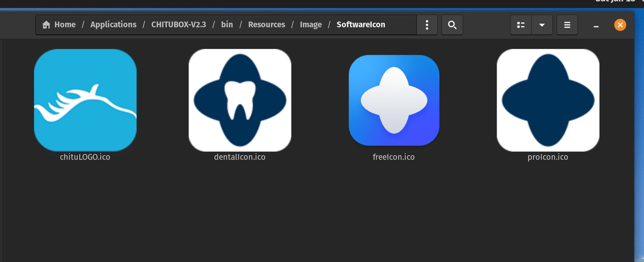
Task: Click the dentalIcon.ico file name
Action: coord(239,157)
